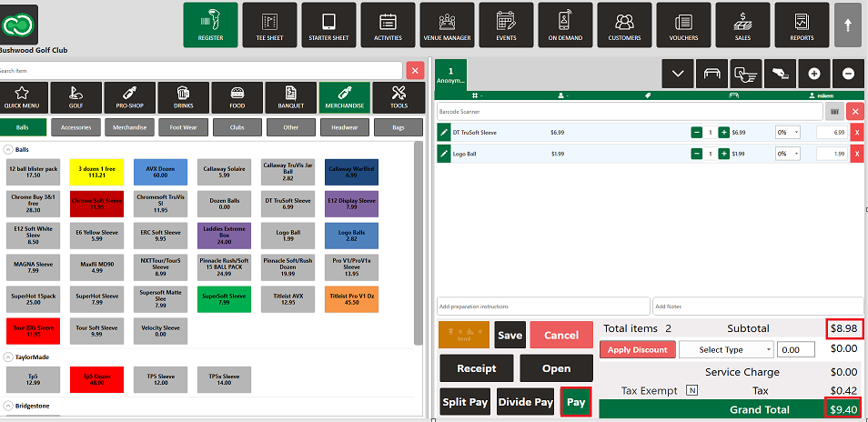The width and height of the screenshot is (868, 422).
Task: Edit the Logo Ball line item
Action: point(443,154)
